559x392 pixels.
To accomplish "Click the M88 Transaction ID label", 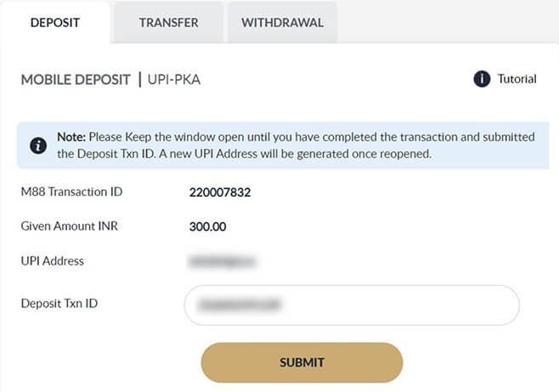I will point(71,192).
